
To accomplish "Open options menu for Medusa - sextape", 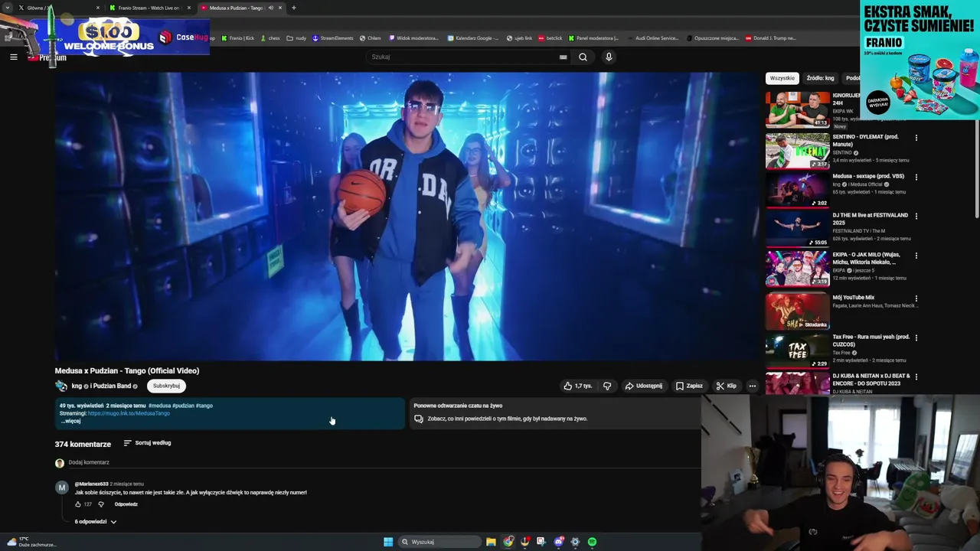I will (x=916, y=177).
